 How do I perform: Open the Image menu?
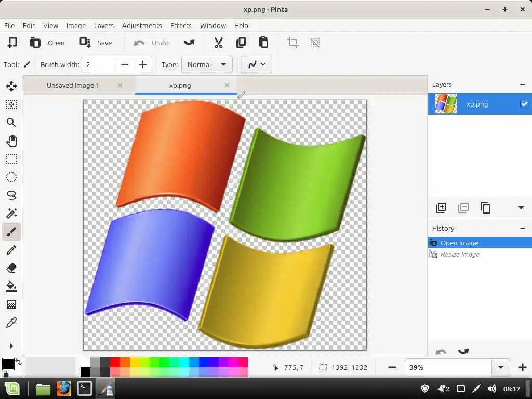[x=76, y=25]
